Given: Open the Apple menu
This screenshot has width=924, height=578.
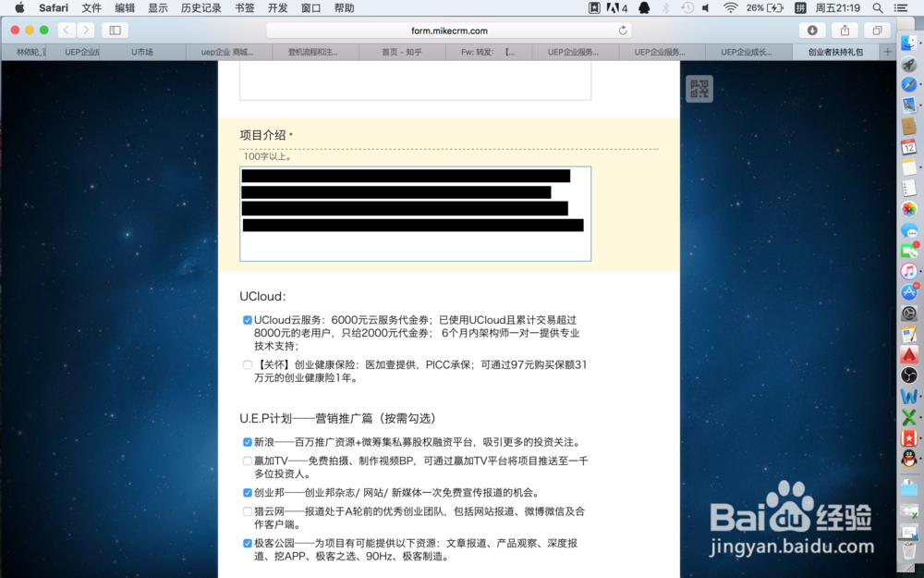Looking at the screenshot, I should click(x=19, y=7).
